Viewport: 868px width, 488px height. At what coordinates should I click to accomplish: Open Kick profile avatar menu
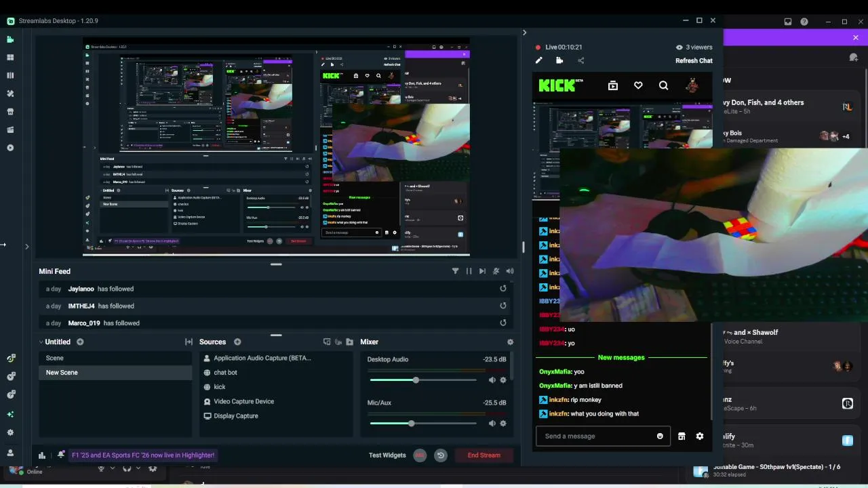coord(692,85)
